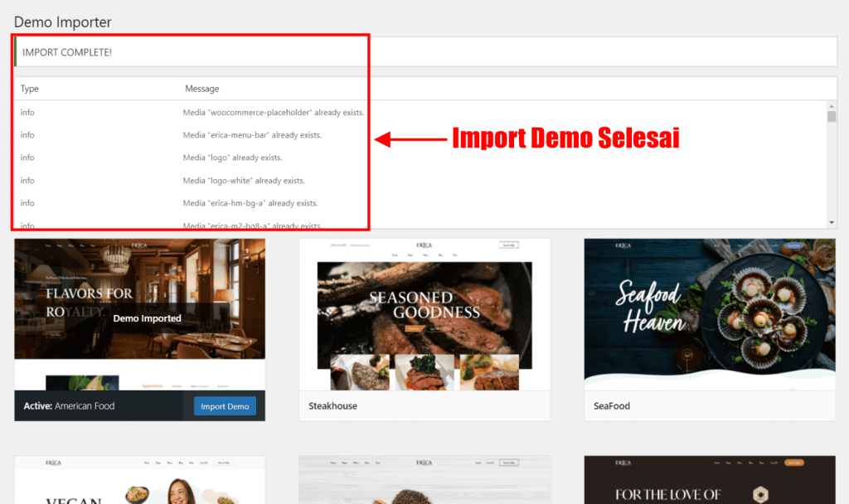This screenshot has height=504, width=849.
Task: Open the 'For the Love of' demo thumbnail
Action: click(x=709, y=480)
